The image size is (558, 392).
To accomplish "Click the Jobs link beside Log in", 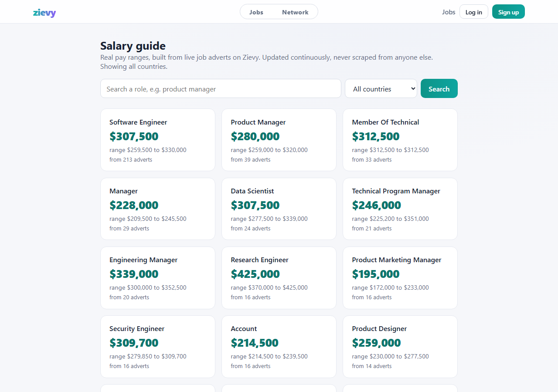I will pyautogui.click(x=449, y=12).
